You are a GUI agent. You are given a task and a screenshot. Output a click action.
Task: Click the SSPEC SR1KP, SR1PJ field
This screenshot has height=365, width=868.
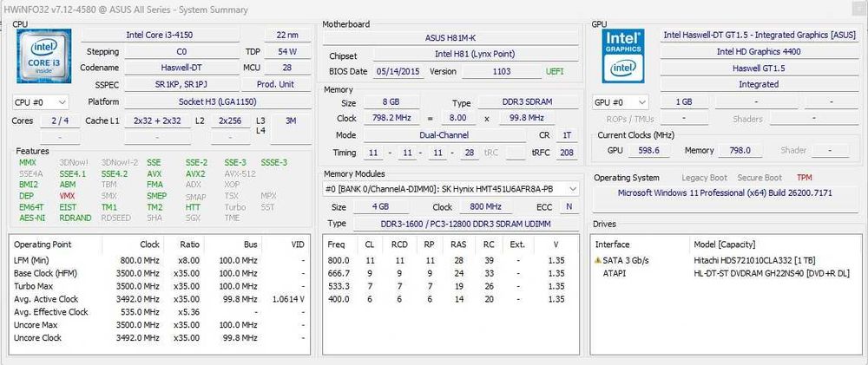[181, 84]
